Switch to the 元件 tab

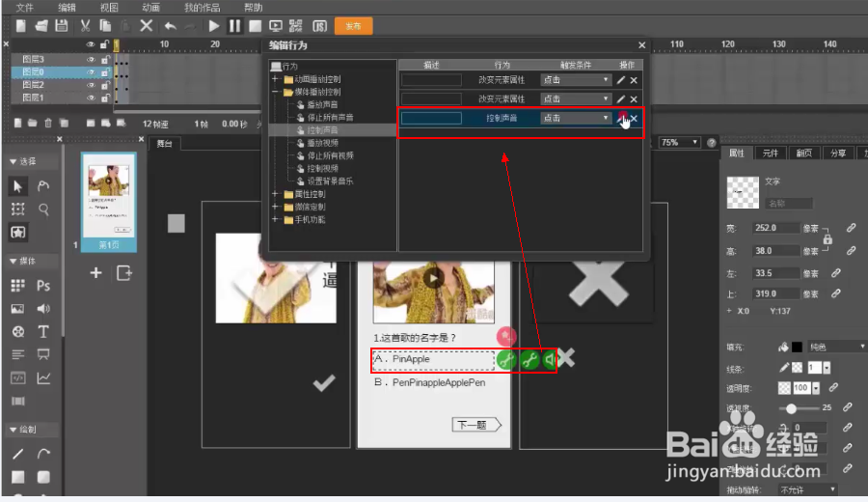770,153
